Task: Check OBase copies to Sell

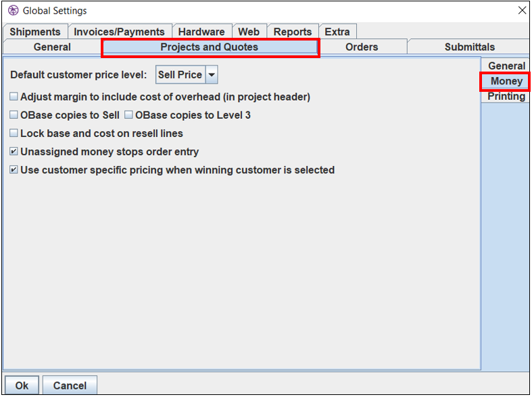Action: click(14, 115)
